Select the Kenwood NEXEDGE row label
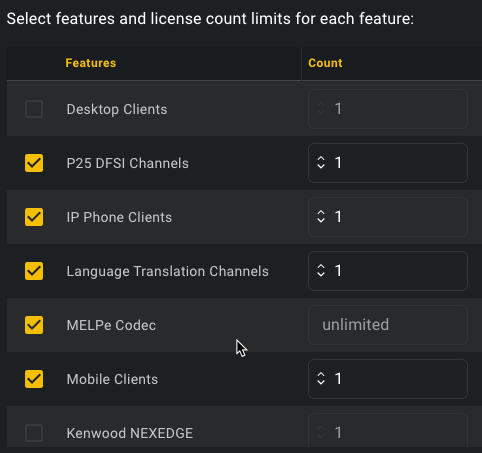The height and width of the screenshot is (453, 482). 130,433
